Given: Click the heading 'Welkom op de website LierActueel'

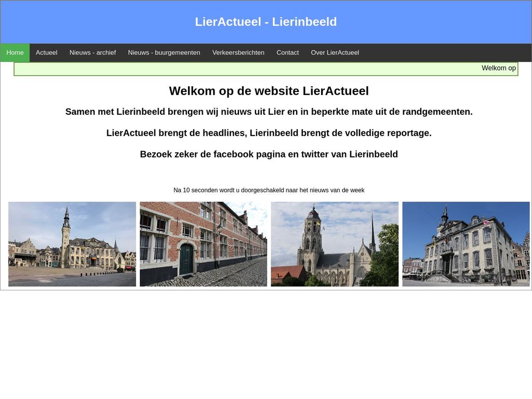Looking at the screenshot, I should (x=269, y=91).
